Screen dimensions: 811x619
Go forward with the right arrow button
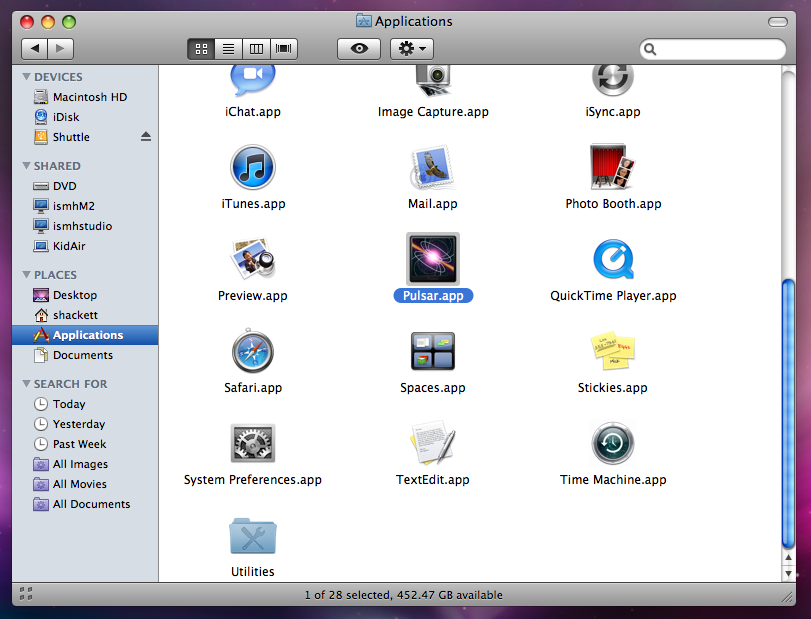pyautogui.click(x=61, y=49)
